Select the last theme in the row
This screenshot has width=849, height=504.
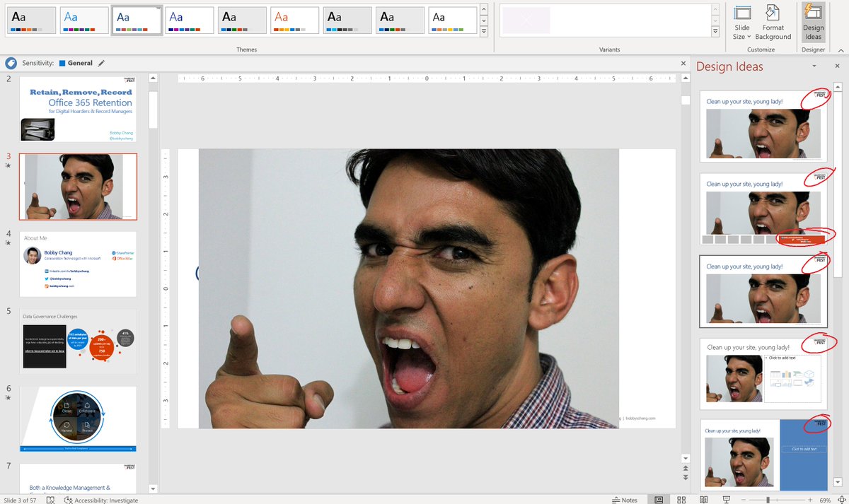pos(453,20)
